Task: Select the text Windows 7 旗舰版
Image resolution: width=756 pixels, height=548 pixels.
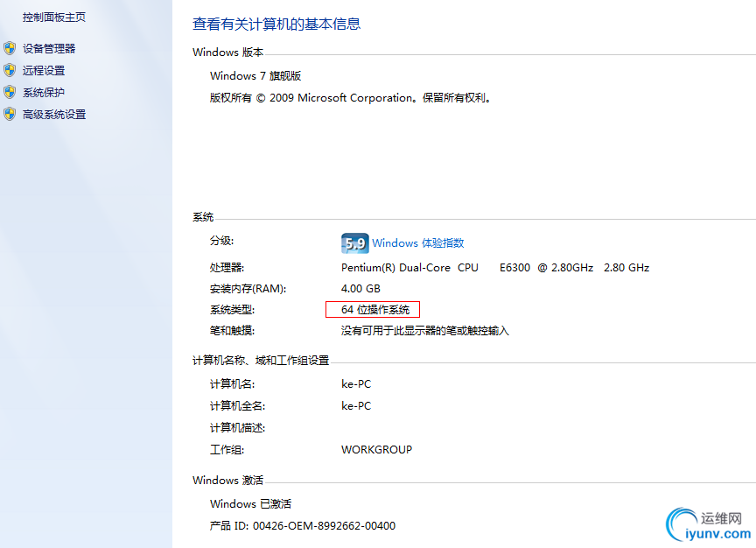Action: 255,76
